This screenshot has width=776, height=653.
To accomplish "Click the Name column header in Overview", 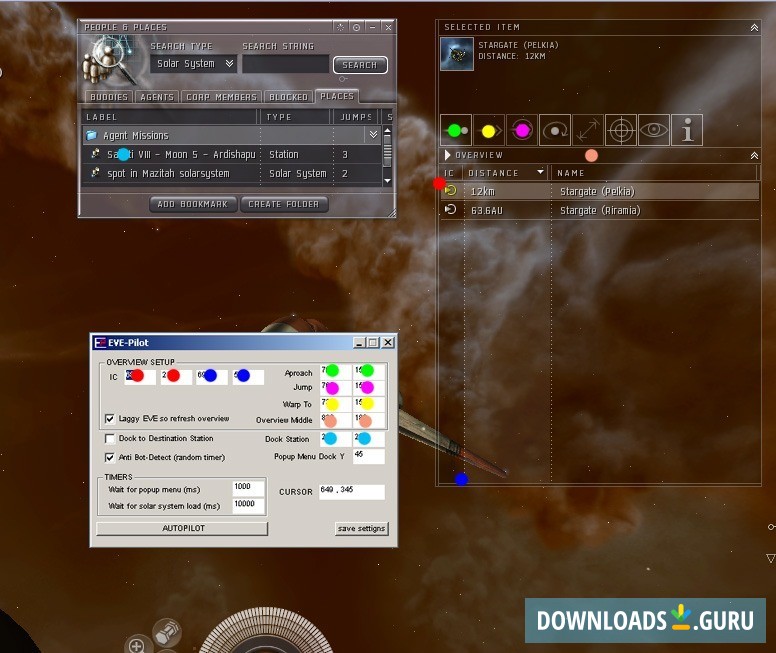I will click(x=653, y=173).
